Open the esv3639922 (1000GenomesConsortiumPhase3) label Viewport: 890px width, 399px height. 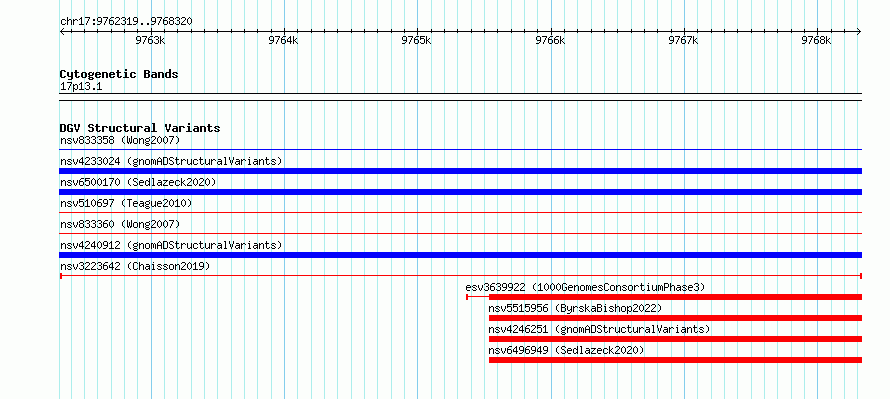tap(585, 287)
